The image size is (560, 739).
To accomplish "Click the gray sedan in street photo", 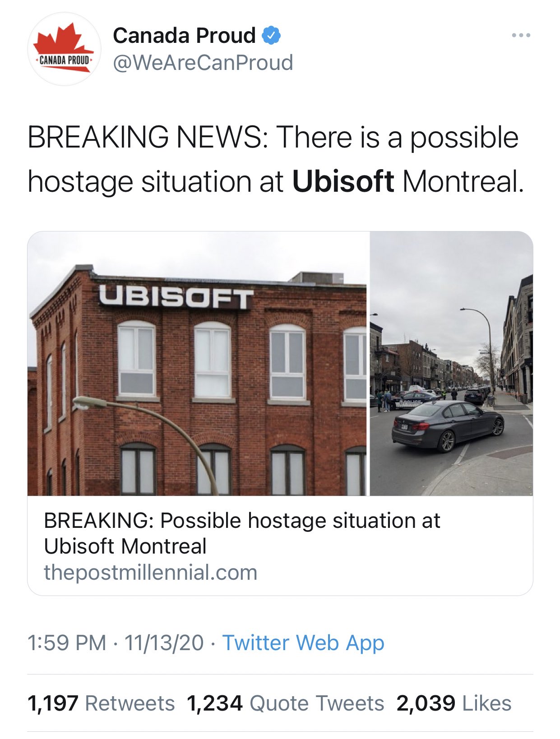I will click(x=447, y=425).
